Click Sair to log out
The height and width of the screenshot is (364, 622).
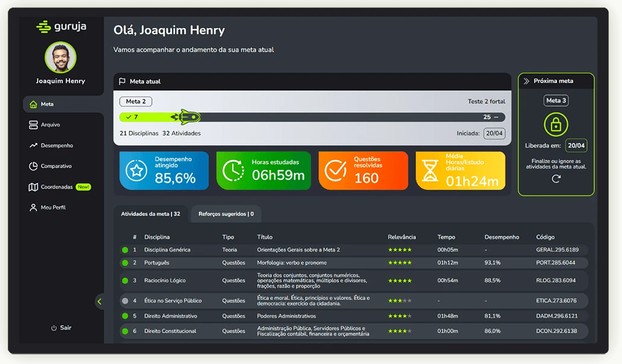pyautogui.click(x=60, y=327)
